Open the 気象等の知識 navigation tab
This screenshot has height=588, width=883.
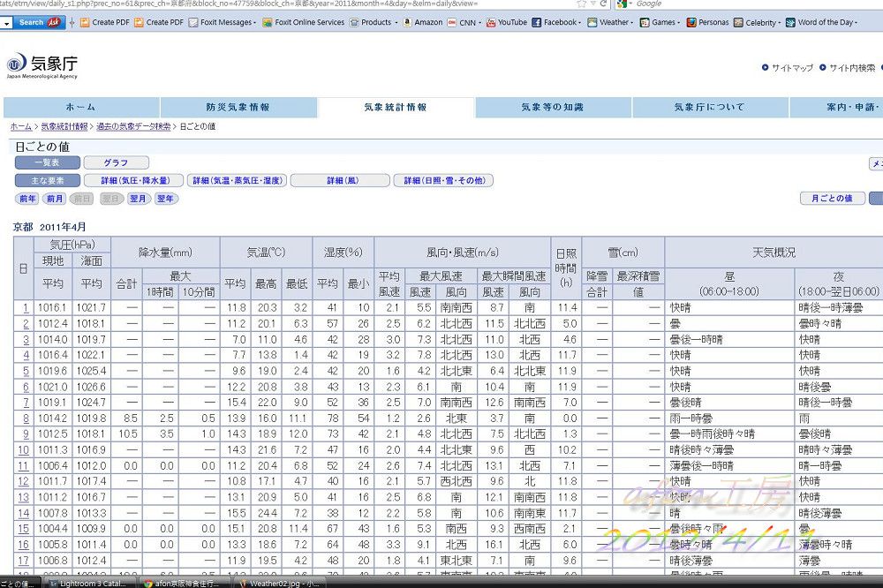click(x=552, y=107)
